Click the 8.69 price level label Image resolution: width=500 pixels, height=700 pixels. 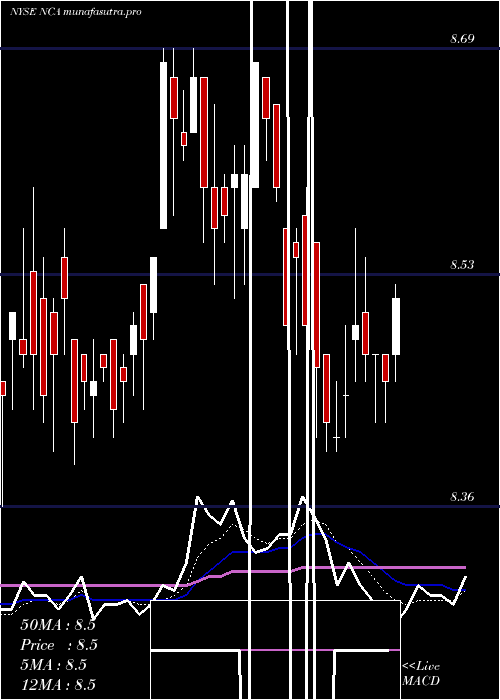462,39
